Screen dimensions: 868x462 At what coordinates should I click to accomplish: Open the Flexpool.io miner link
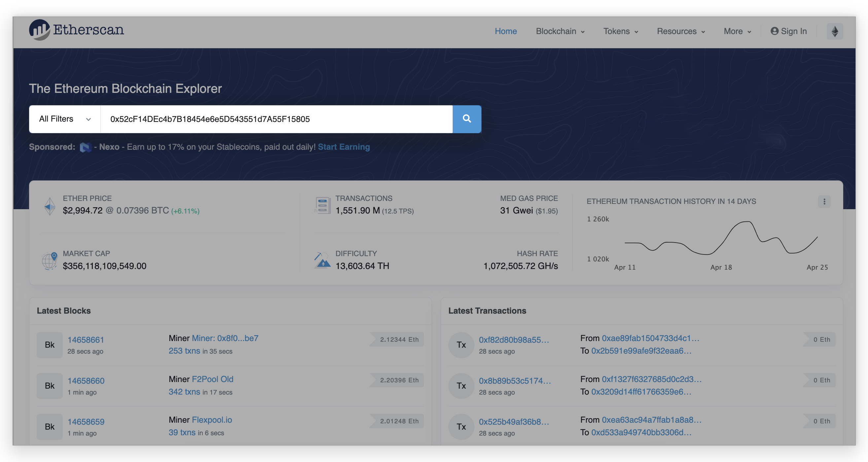click(x=212, y=420)
